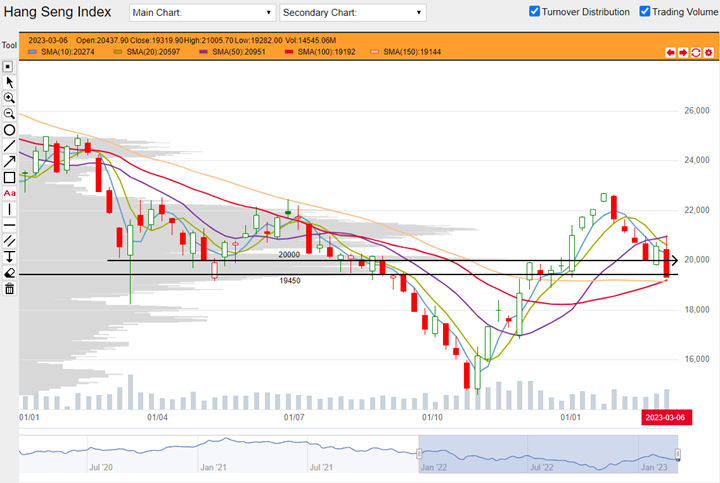Open the Main Chart dropdown
Screen dimensions: 720x483
pyautogui.click(x=202, y=13)
